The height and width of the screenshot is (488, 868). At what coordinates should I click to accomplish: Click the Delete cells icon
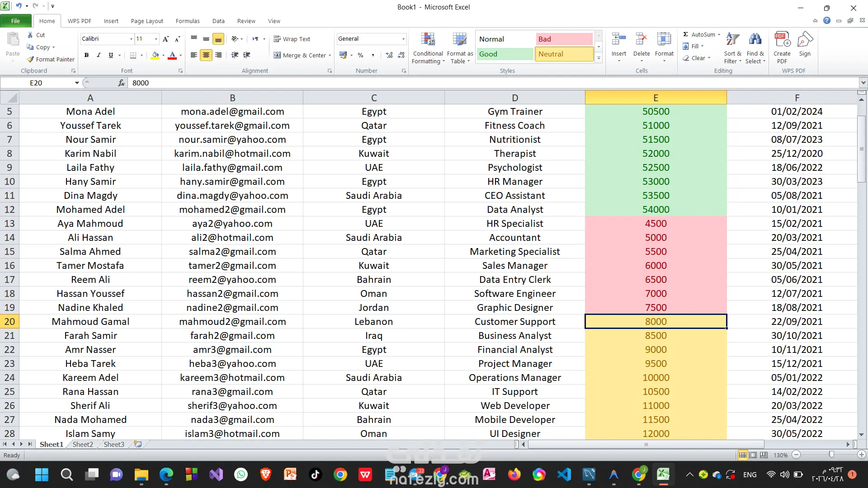click(x=642, y=40)
